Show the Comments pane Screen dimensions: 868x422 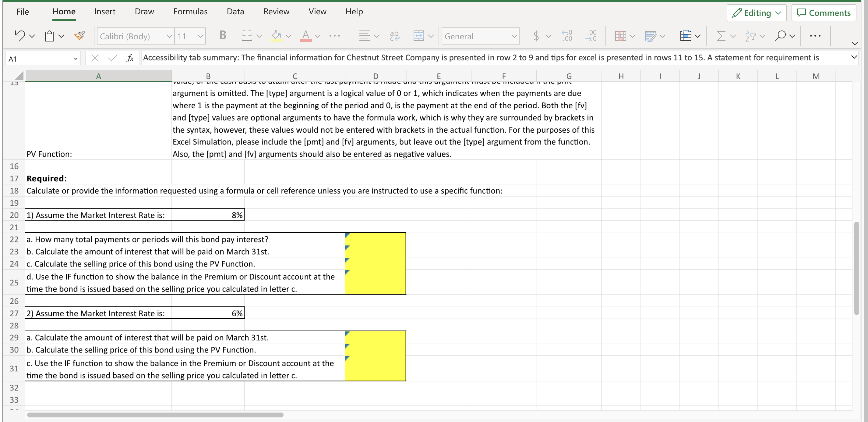pos(824,13)
